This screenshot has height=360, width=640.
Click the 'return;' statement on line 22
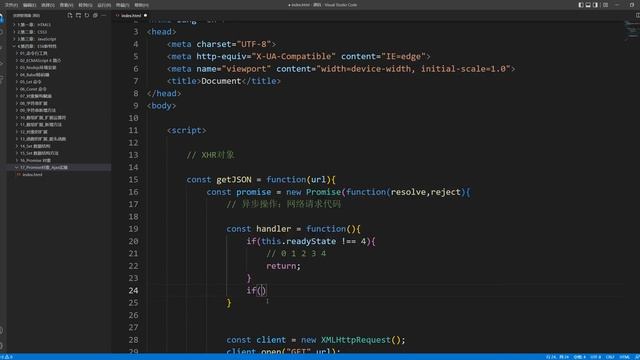[283, 266]
